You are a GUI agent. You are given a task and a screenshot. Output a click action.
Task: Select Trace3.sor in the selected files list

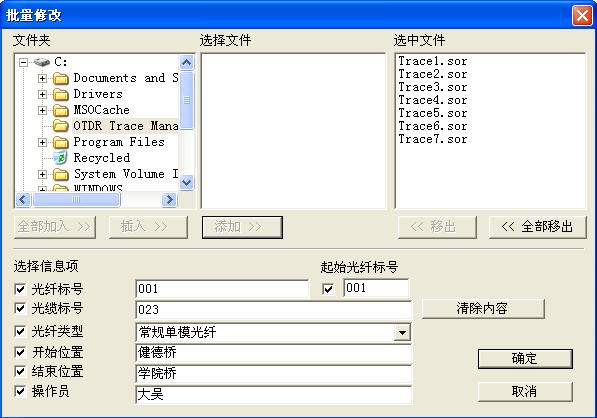433,87
